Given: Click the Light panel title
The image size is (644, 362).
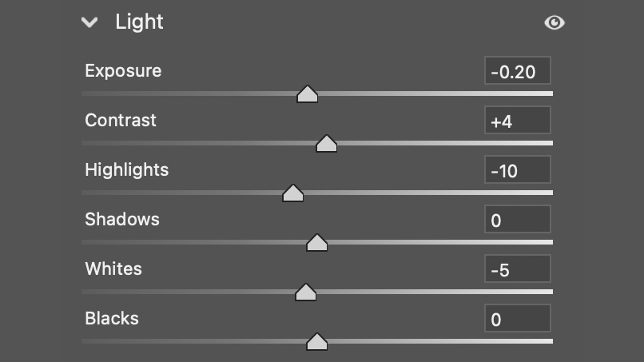Looking at the screenshot, I should (x=139, y=22).
